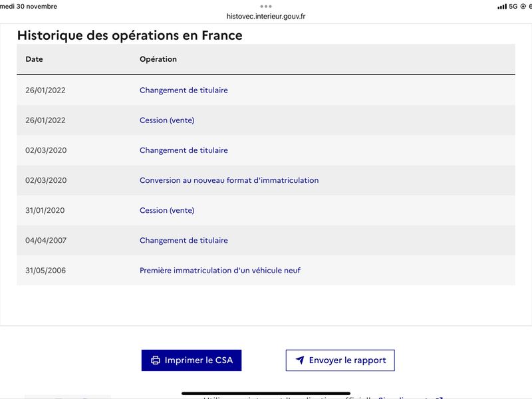
Task: Tap the 5G network indicator
Action: (513, 7)
